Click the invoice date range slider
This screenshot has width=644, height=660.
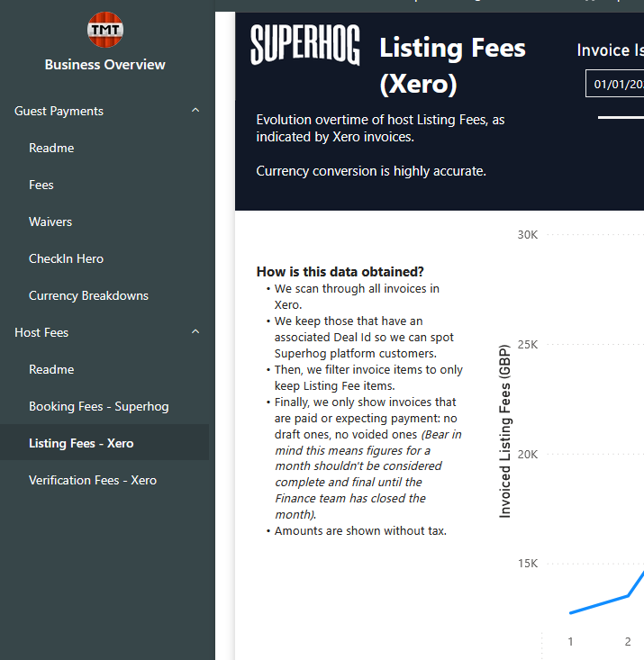click(x=621, y=117)
